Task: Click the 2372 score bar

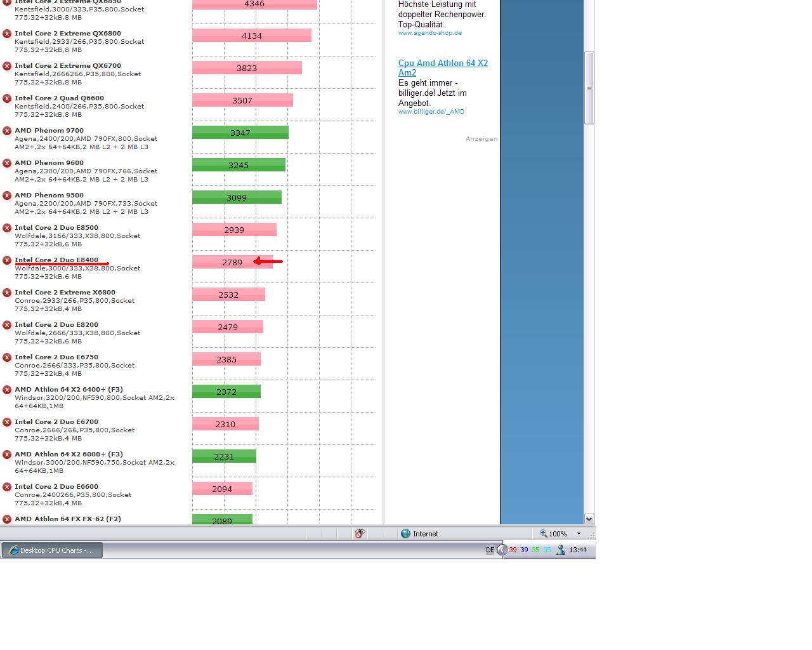Action: [x=226, y=392]
